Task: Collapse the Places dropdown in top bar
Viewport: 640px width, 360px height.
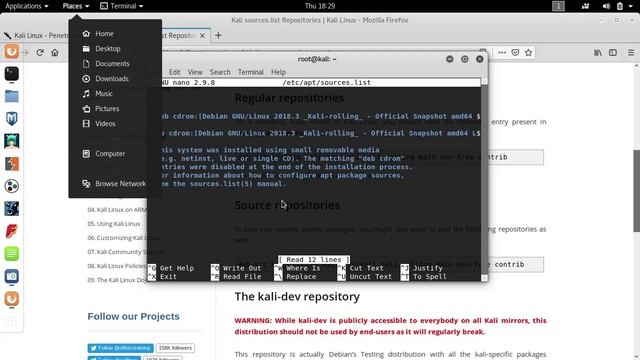Action: (76, 6)
